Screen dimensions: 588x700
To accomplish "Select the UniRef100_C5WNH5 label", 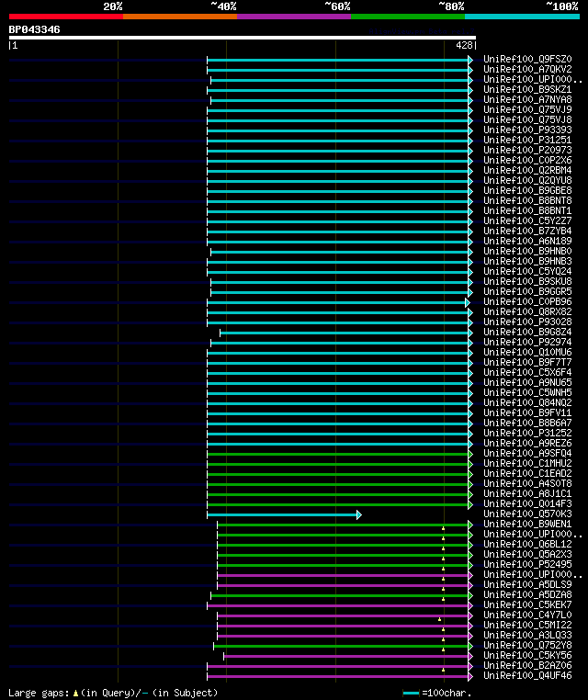I will (x=527, y=393).
